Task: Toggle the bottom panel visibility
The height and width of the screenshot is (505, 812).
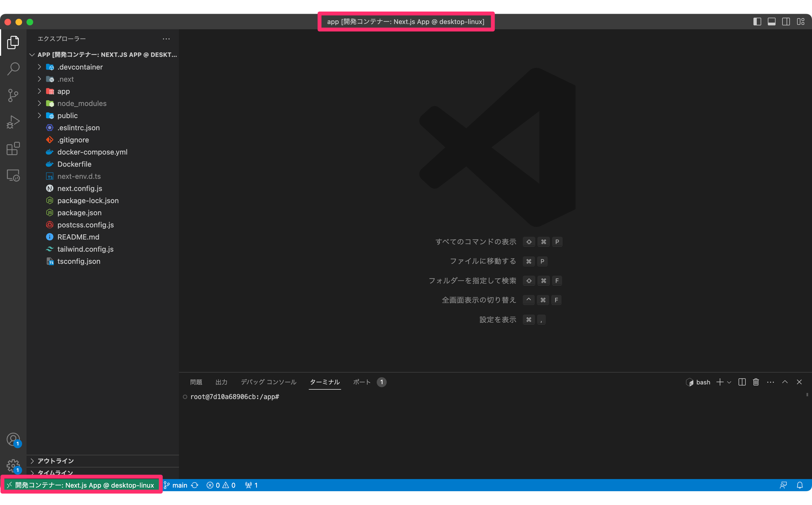Action: pos(772,22)
